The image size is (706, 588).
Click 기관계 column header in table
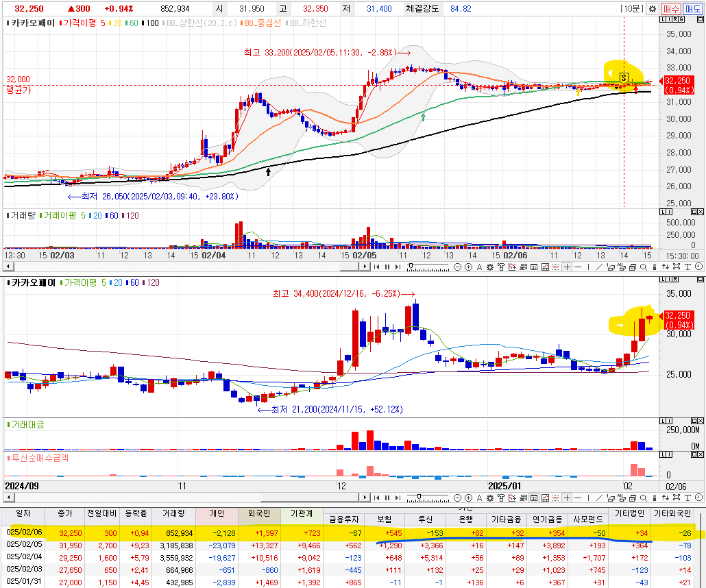pyautogui.click(x=301, y=513)
